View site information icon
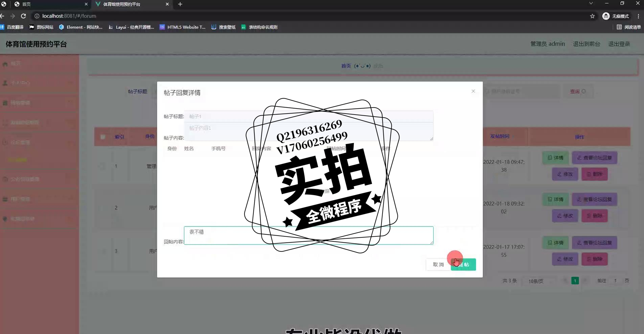 click(37, 16)
